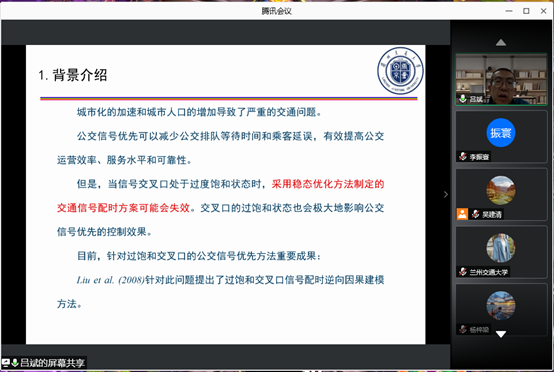
Task: Click the muted mic icon for 李振寰
Action: tap(463, 156)
